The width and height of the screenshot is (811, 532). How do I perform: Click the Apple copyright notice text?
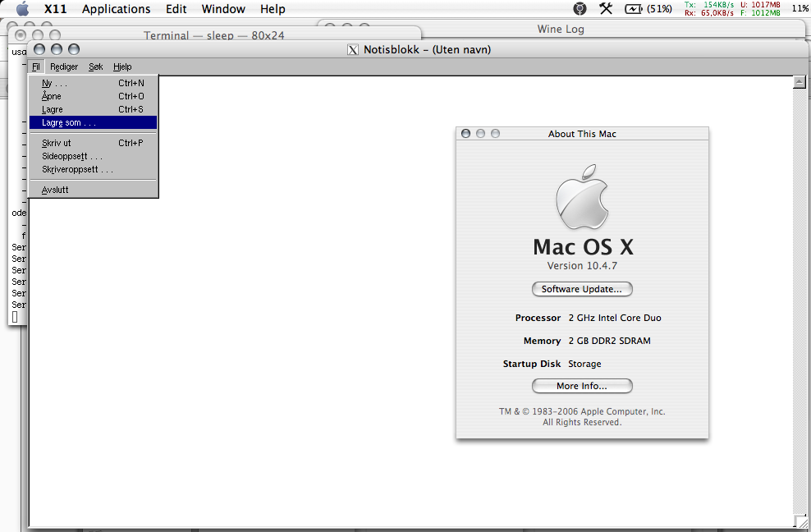tap(582, 416)
